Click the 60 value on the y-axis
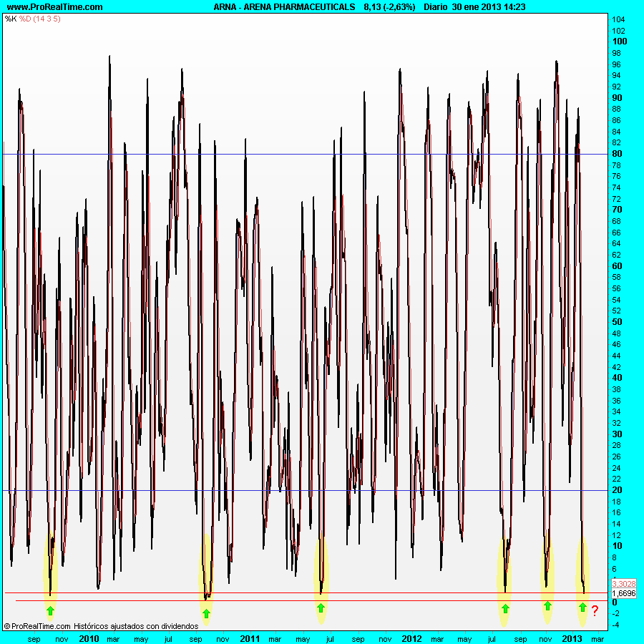This screenshot has width=644, height=644. (617, 265)
